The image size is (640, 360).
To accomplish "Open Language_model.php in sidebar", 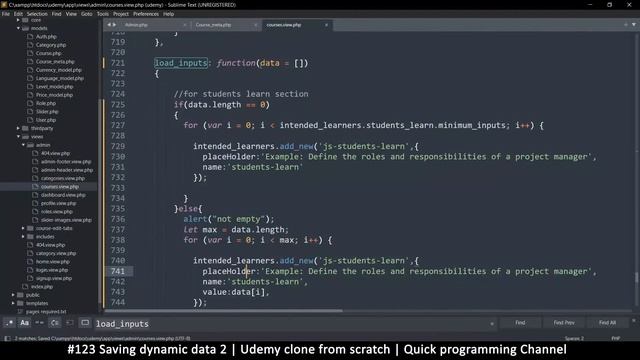I will (x=60, y=78).
